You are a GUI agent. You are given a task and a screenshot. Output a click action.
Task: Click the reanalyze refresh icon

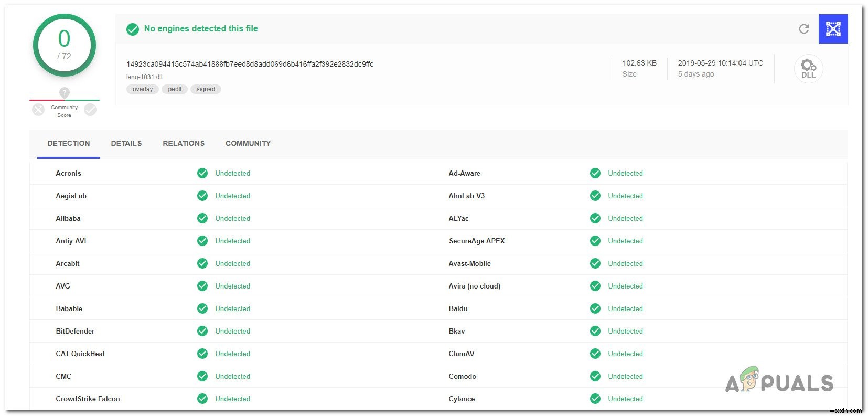803,29
